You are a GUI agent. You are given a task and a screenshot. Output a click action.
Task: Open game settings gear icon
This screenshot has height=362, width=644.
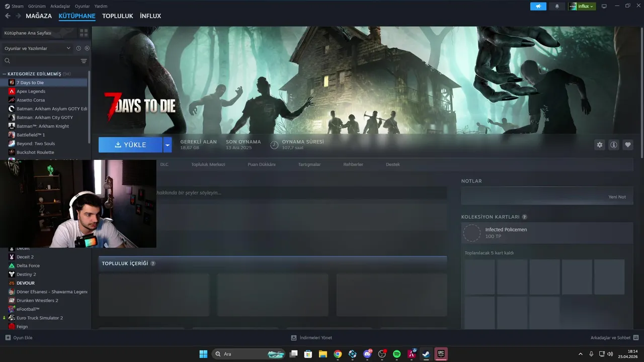(600, 145)
